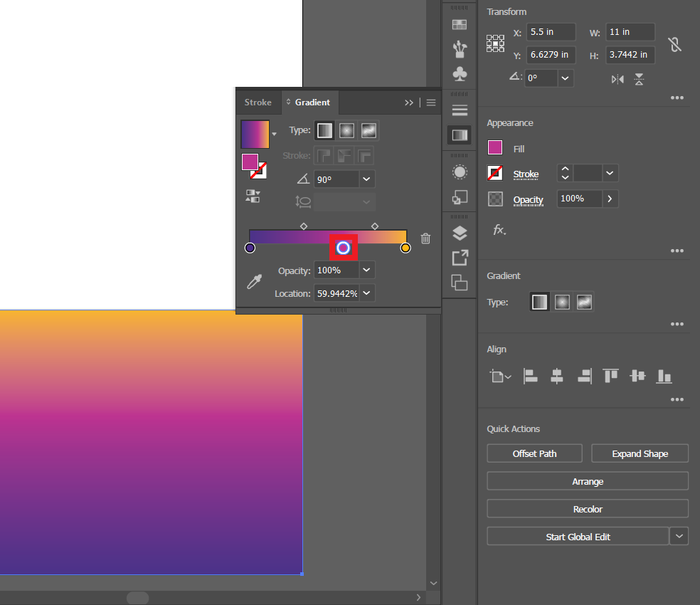Image resolution: width=700 pixels, height=605 pixels.
Task: Open the gradient angle dropdown
Action: click(x=366, y=179)
